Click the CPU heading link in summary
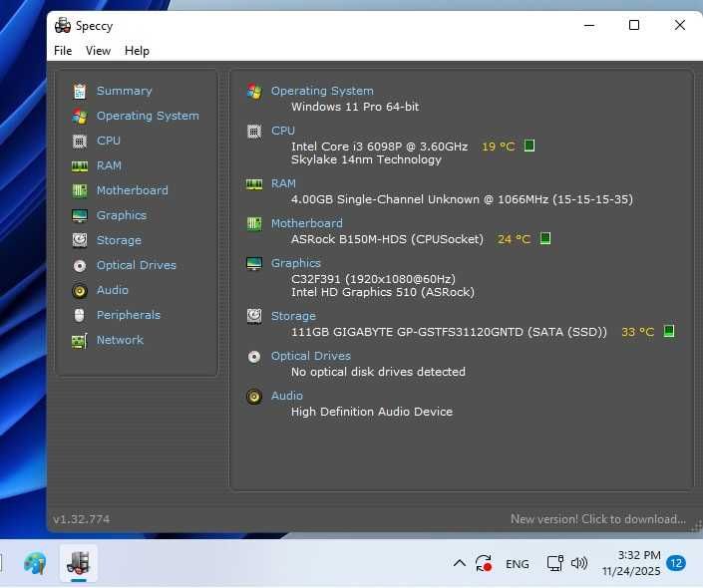Viewport: 703px width, 588px height. [283, 131]
